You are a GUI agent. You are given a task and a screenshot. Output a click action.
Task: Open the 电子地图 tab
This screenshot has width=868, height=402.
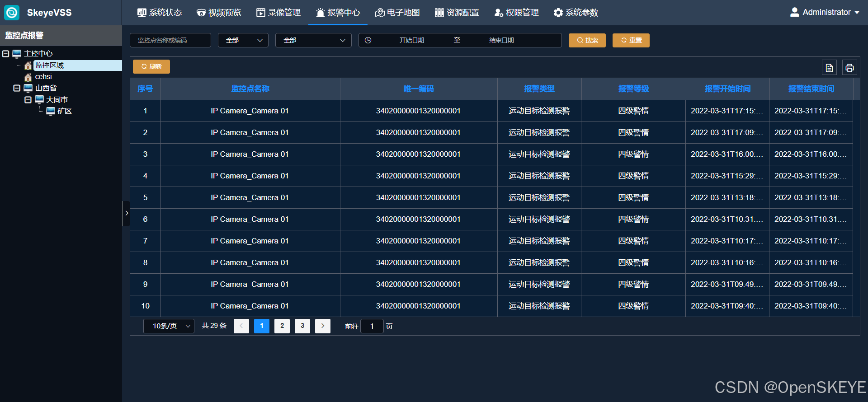pos(397,13)
